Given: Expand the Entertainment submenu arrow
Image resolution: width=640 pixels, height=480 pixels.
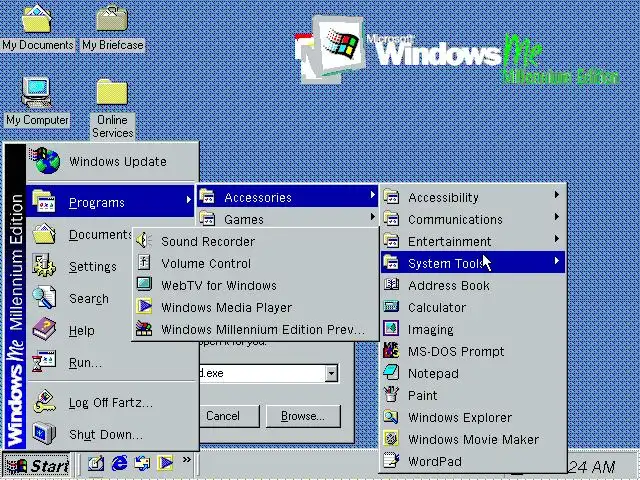Looking at the screenshot, I should [x=557, y=239].
